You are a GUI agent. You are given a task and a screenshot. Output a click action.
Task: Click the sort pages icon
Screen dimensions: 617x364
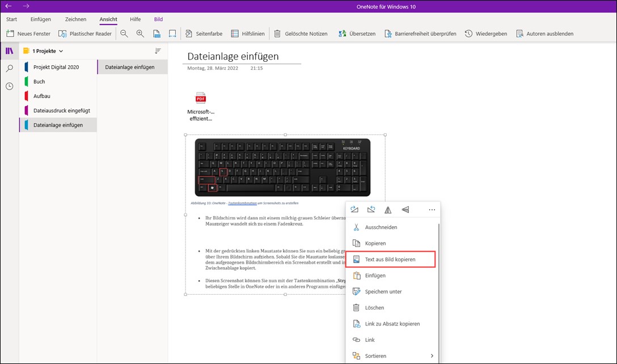click(158, 51)
